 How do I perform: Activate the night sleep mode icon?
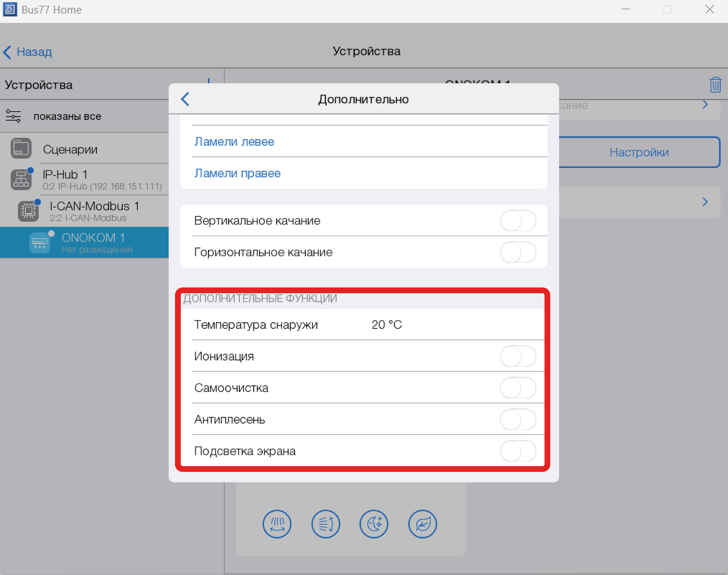coord(374,524)
